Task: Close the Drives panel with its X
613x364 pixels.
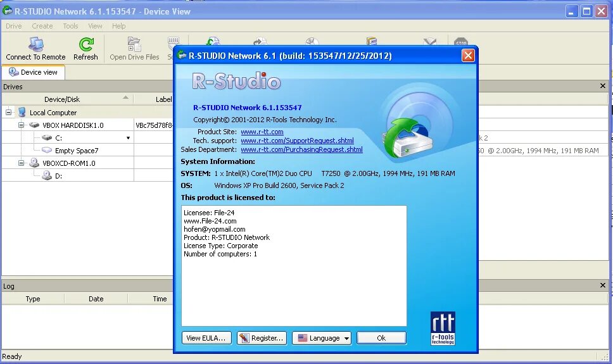Action: 602,86
